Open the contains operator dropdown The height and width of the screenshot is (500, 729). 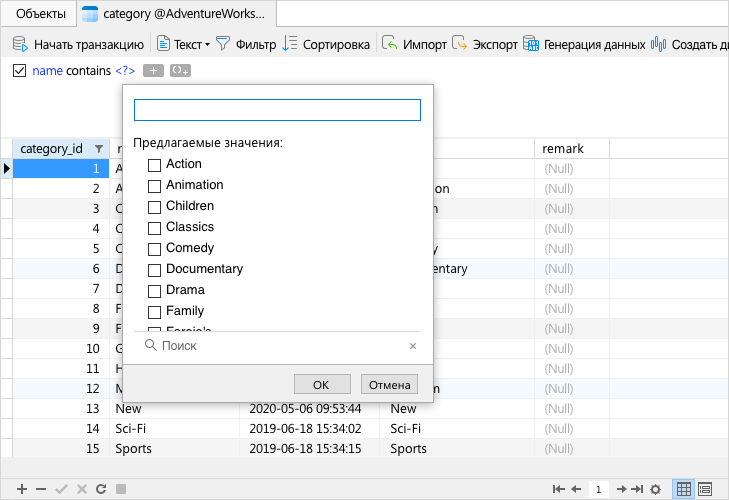88,71
